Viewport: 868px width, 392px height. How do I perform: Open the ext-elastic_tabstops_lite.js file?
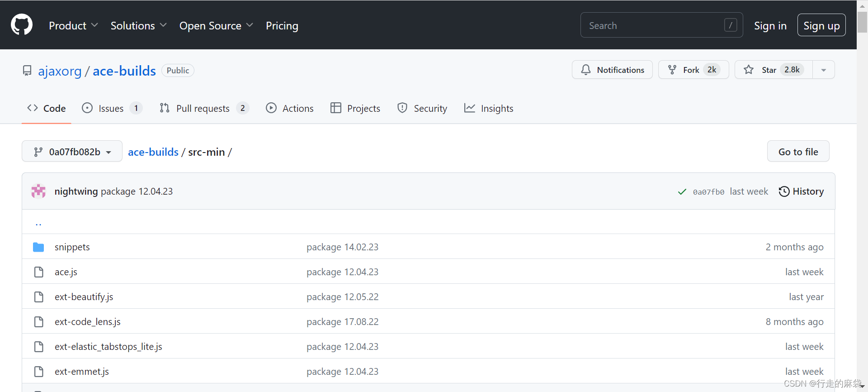click(108, 347)
